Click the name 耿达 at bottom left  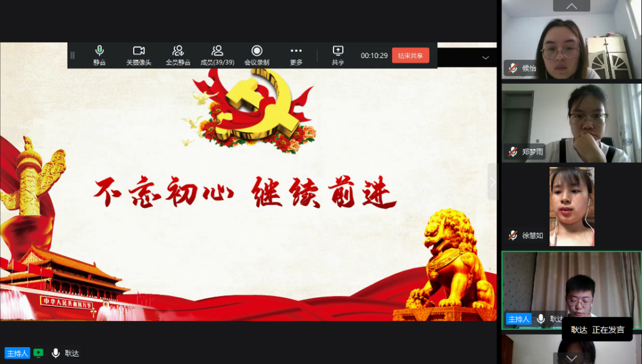click(72, 353)
